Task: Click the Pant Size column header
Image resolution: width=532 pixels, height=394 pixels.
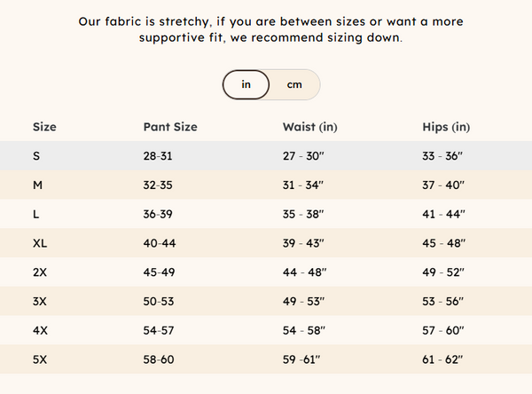Action: point(170,127)
